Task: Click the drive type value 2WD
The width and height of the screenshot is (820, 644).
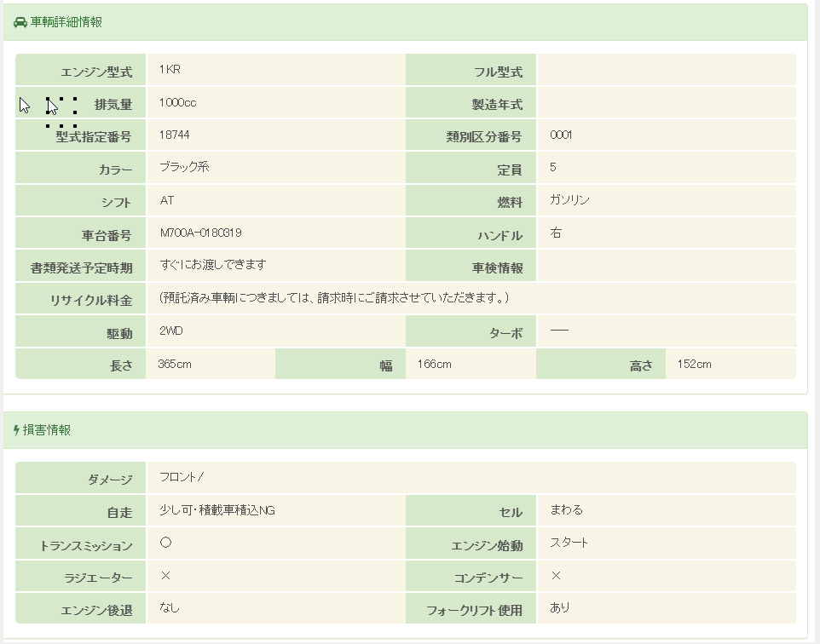Action: (x=171, y=331)
